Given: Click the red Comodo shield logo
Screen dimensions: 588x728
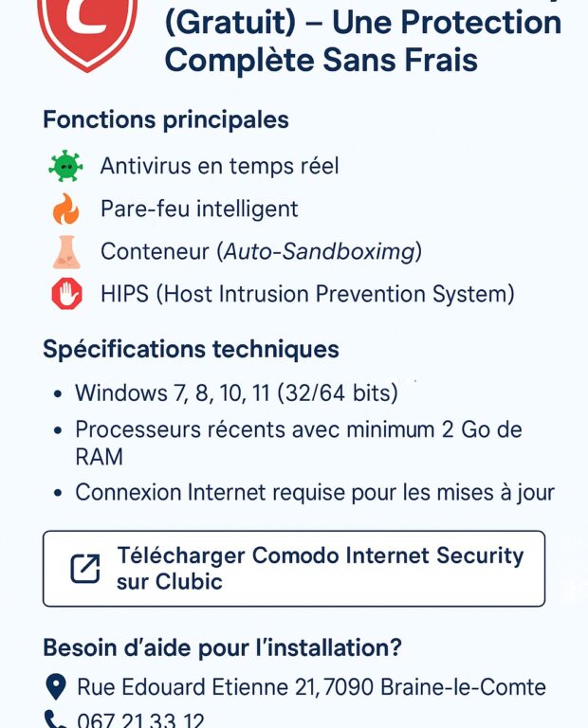Looking at the screenshot, I should (x=87, y=33).
